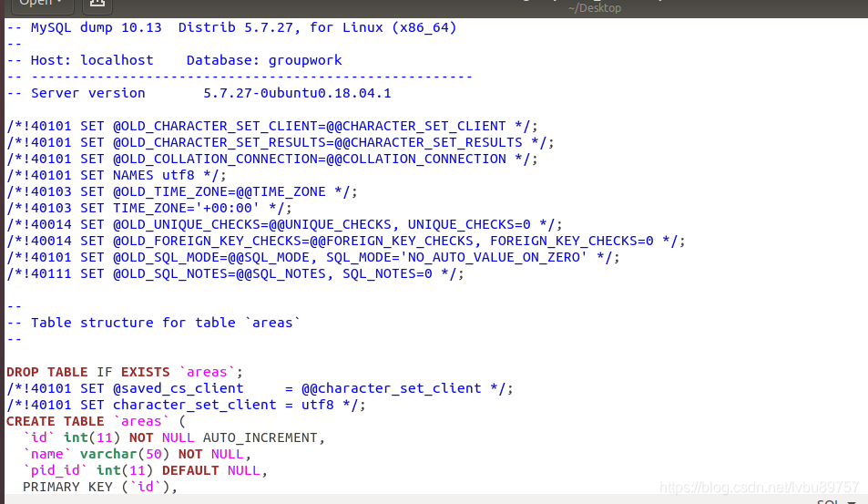The width and height of the screenshot is (868, 504).
Task: Click the version string "5.7.27-0ubuntu0.18.04.1"
Action: click(x=297, y=93)
